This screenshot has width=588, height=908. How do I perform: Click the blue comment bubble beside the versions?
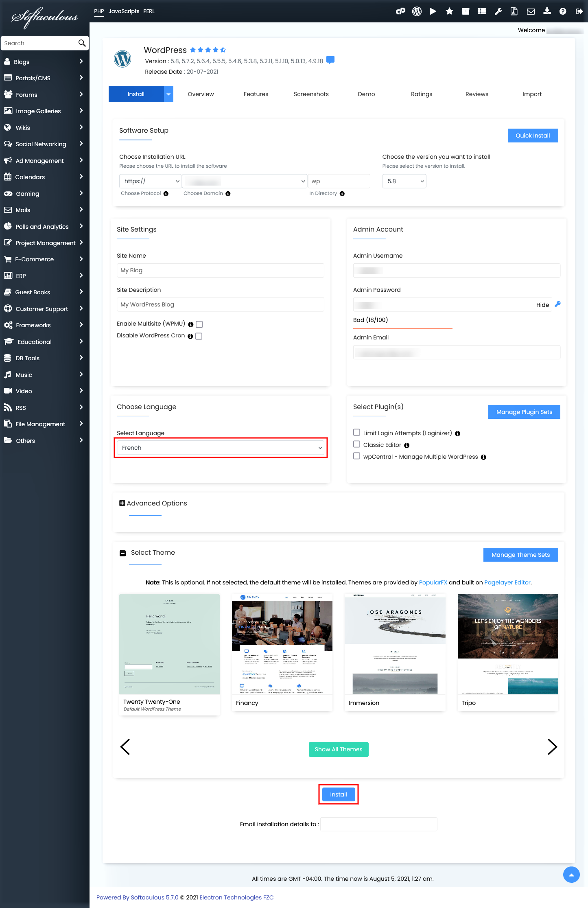click(x=330, y=60)
